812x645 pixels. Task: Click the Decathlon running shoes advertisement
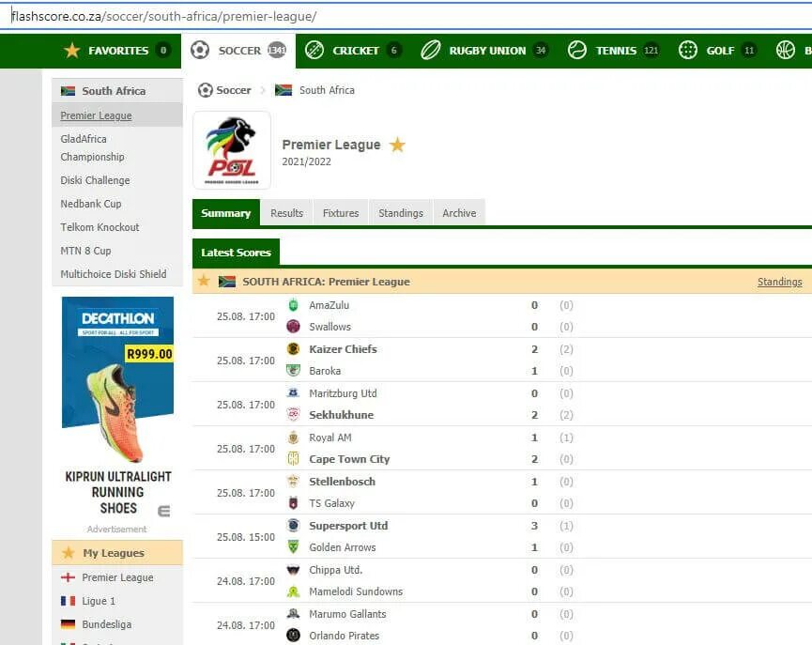coord(117,407)
